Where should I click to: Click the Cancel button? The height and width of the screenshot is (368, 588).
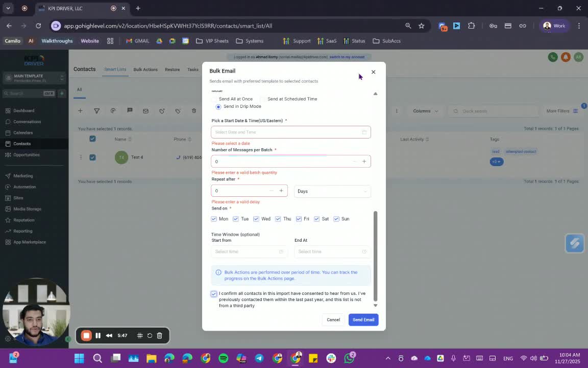333,320
